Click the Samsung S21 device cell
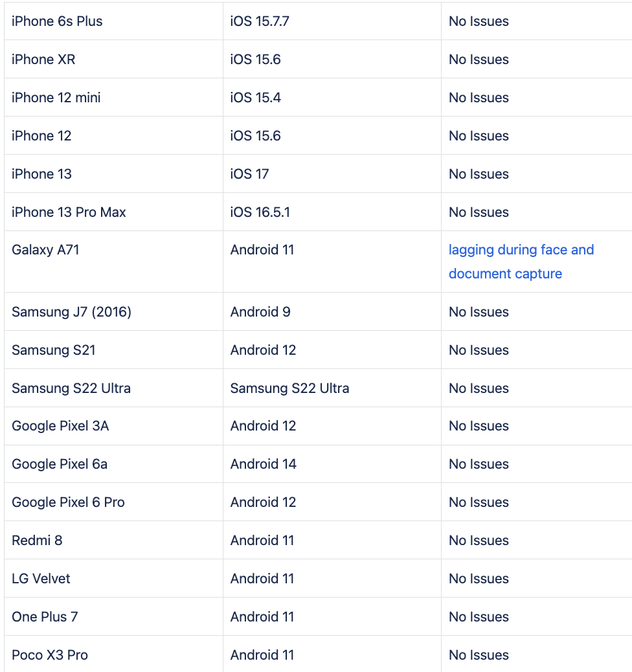Screen dimensions: 632x672 [x=113, y=350]
